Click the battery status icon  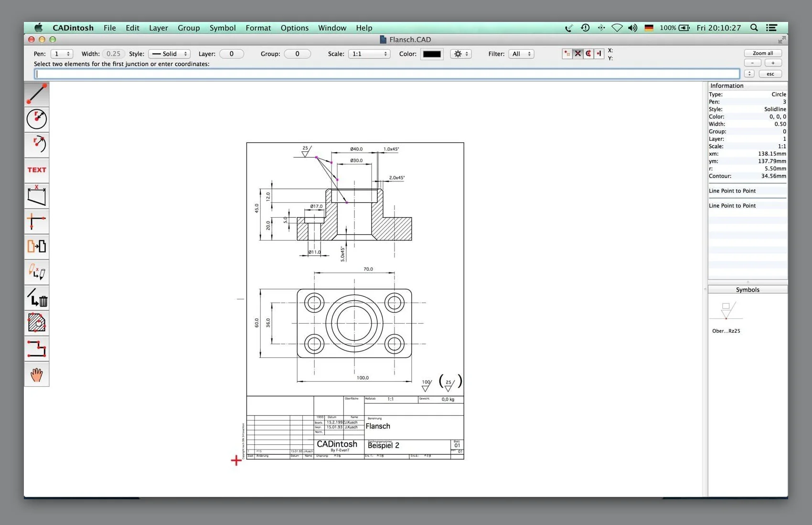click(x=684, y=28)
